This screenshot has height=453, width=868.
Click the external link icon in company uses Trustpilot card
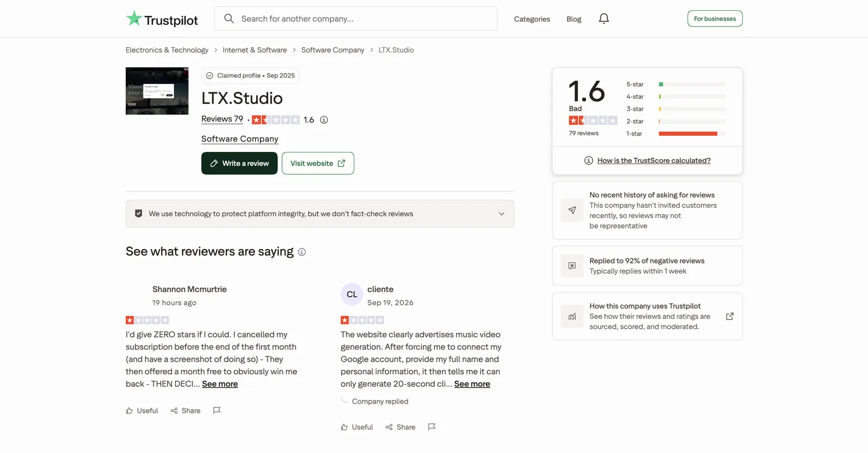coord(730,316)
